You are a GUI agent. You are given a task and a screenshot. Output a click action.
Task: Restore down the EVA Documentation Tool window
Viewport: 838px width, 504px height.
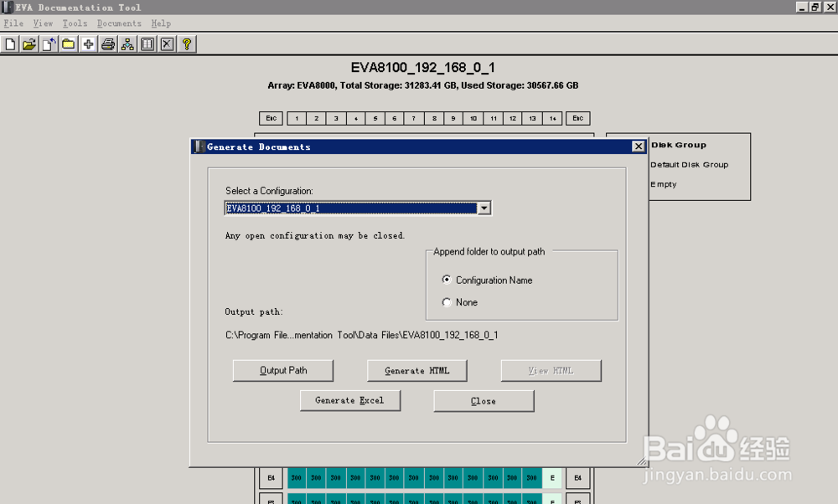pyautogui.click(x=815, y=7)
